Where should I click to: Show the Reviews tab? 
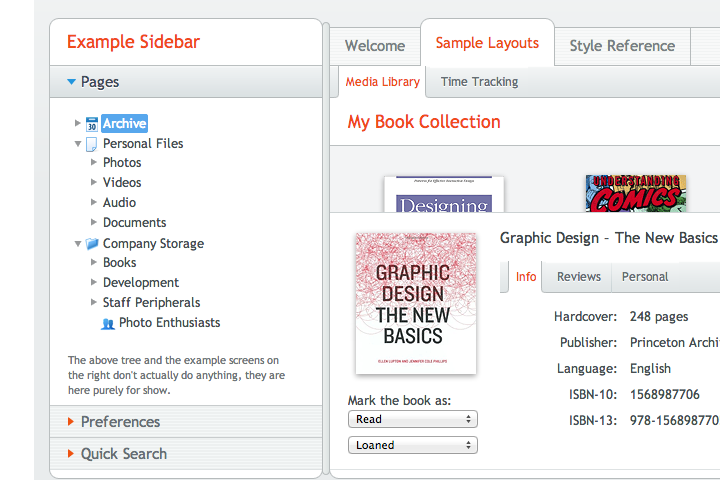coord(579,277)
